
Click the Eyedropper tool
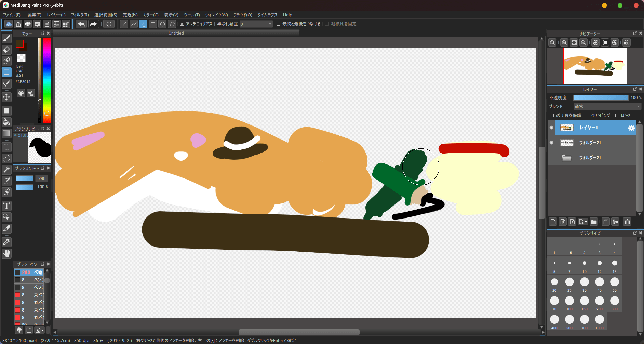[6, 242]
